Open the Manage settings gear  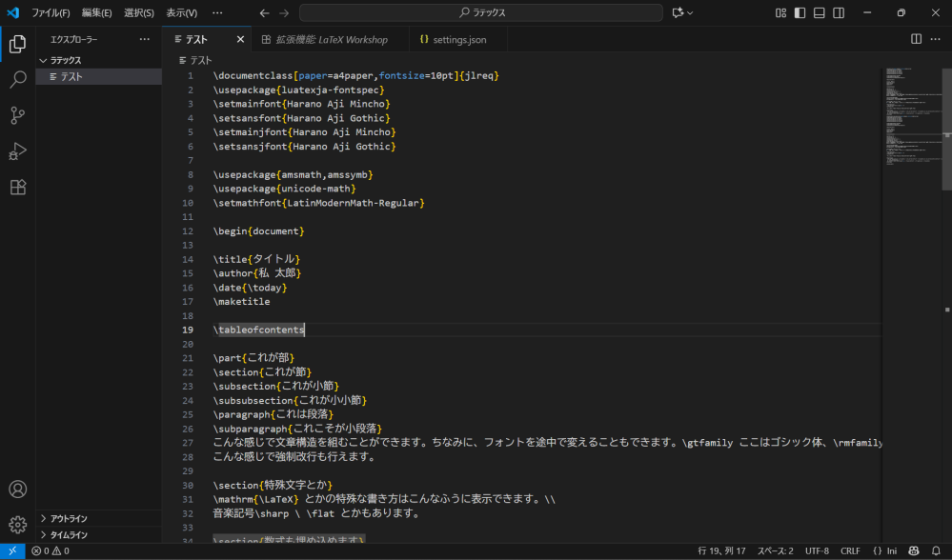(x=17, y=525)
